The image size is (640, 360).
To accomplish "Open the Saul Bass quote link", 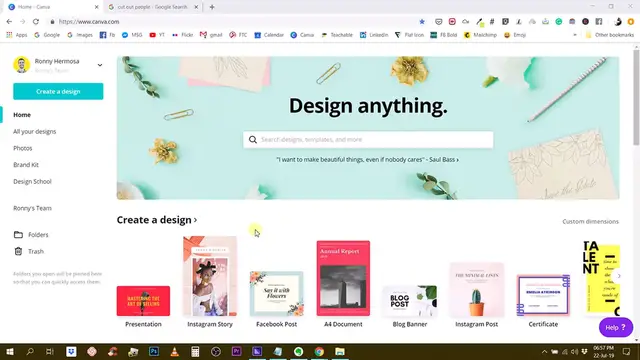I will tap(367, 160).
